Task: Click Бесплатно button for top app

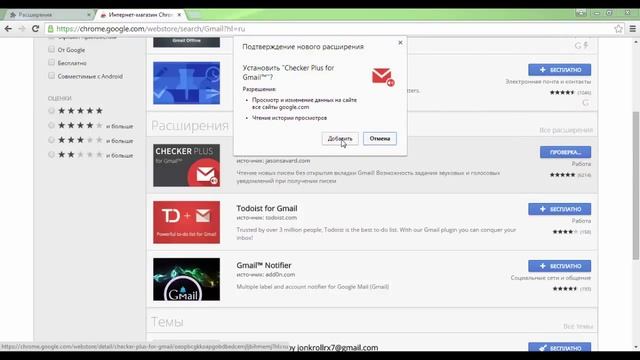Action: tap(559, 70)
